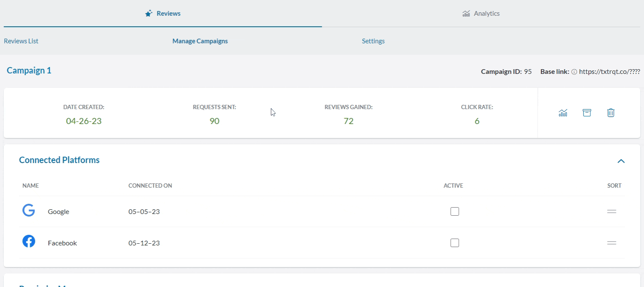Go to the Reviews List page
The height and width of the screenshot is (287, 644).
[x=21, y=41]
